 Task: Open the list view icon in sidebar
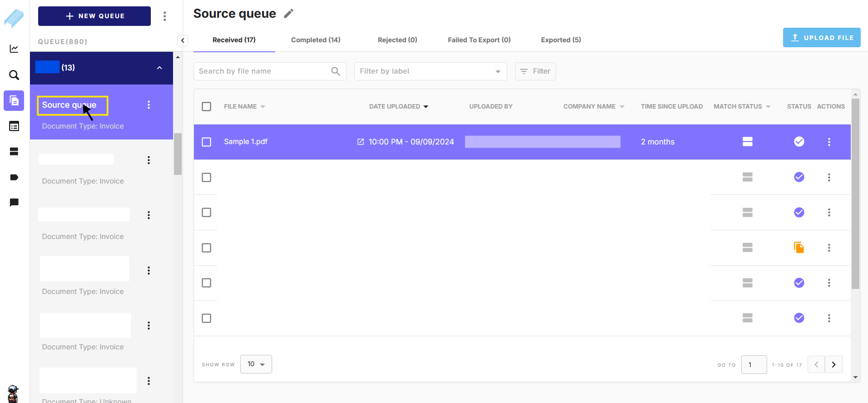point(14,126)
